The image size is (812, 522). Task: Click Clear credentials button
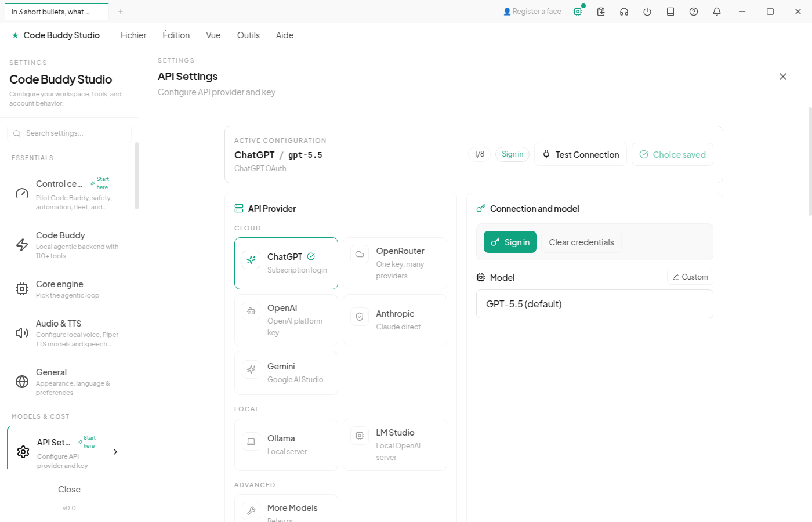[581, 242]
